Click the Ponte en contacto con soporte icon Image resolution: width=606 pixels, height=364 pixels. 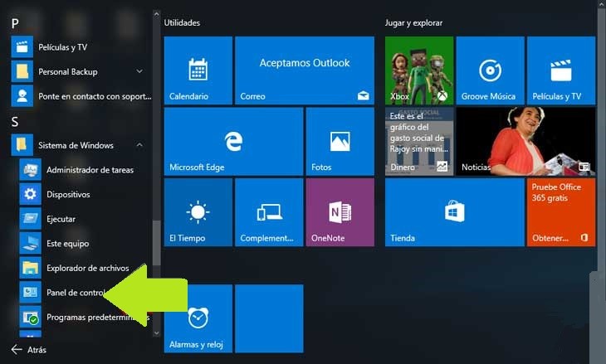coord(22,95)
